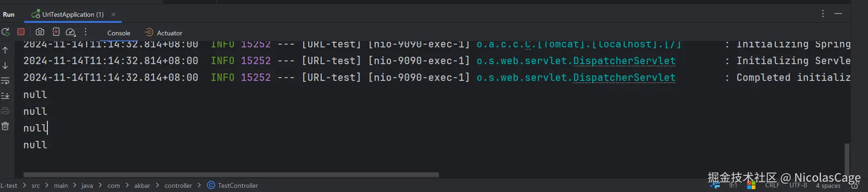
Task: Close the UrlTestApplication (1) run tab
Action: 113,14
